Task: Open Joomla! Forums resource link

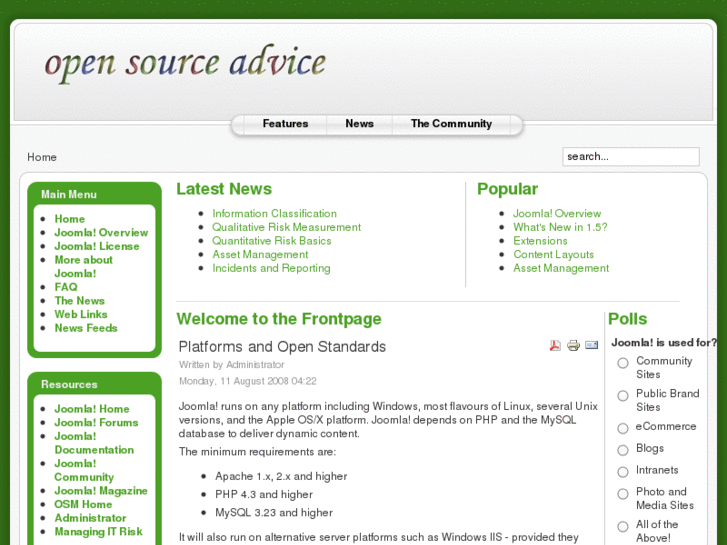Action: click(x=96, y=423)
